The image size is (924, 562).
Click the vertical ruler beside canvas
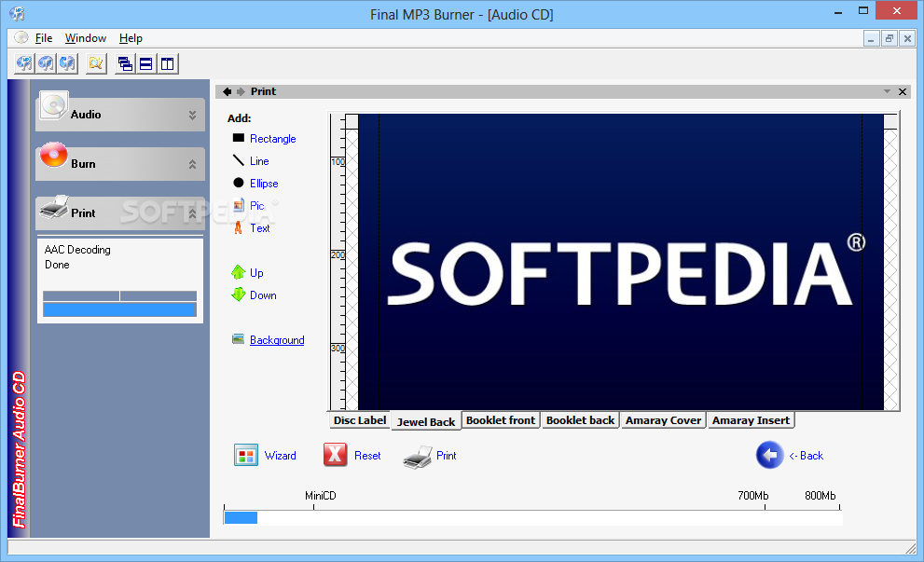[338, 262]
